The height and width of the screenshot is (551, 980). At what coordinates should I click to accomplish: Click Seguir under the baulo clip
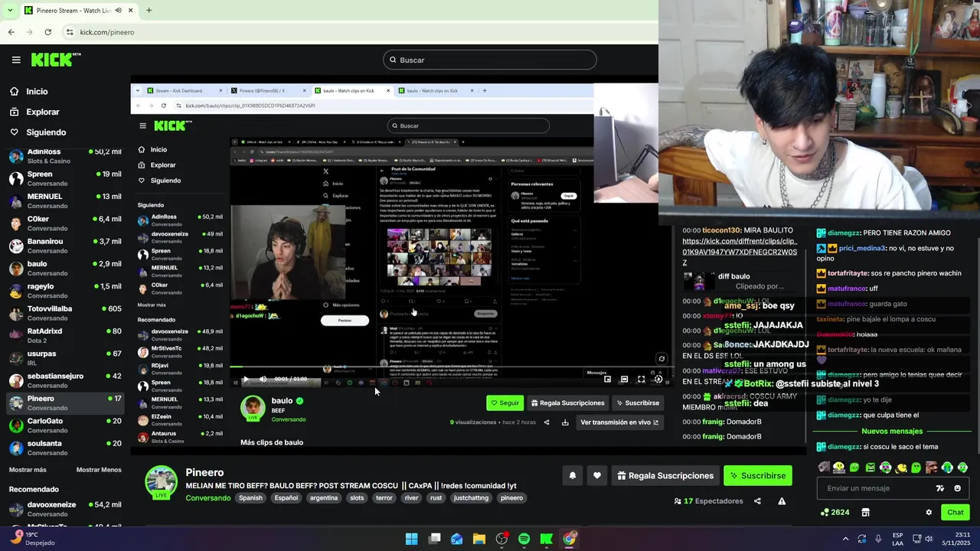(505, 403)
